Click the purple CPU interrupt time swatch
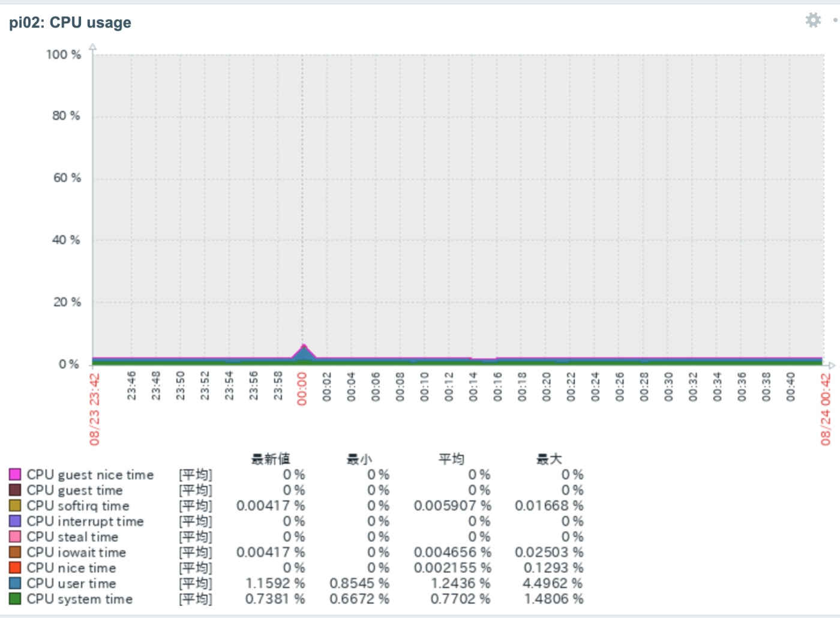The width and height of the screenshot is (840, 618). (x=15, y=521)
